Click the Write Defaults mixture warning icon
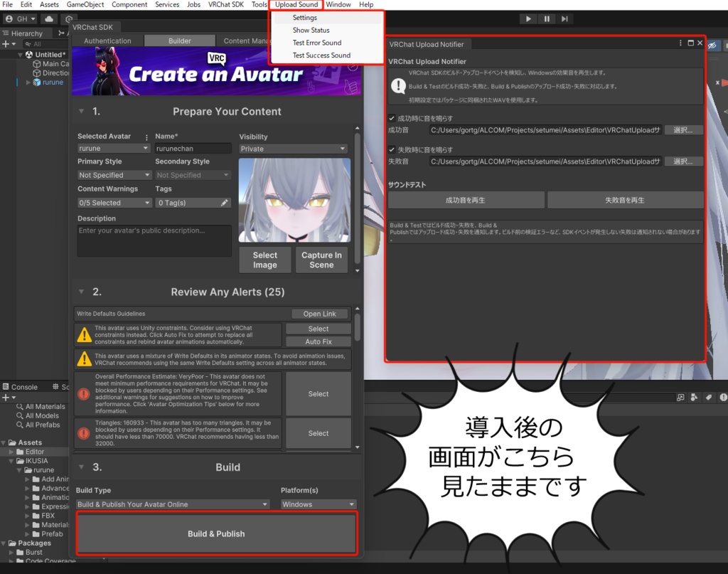 (x=84, y=359)
